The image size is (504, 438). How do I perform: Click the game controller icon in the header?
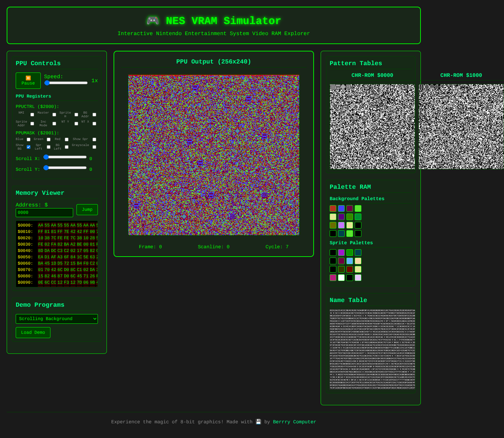[153, 21]
